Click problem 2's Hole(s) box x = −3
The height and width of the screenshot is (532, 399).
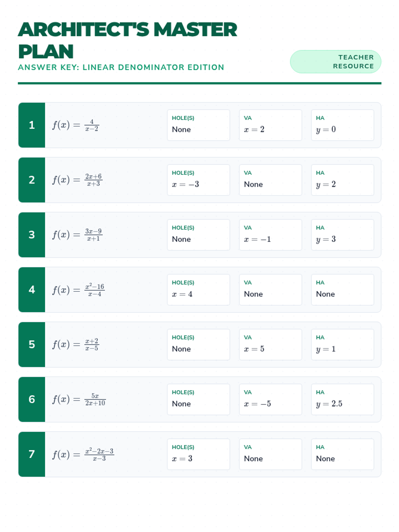tap(198, 180)
